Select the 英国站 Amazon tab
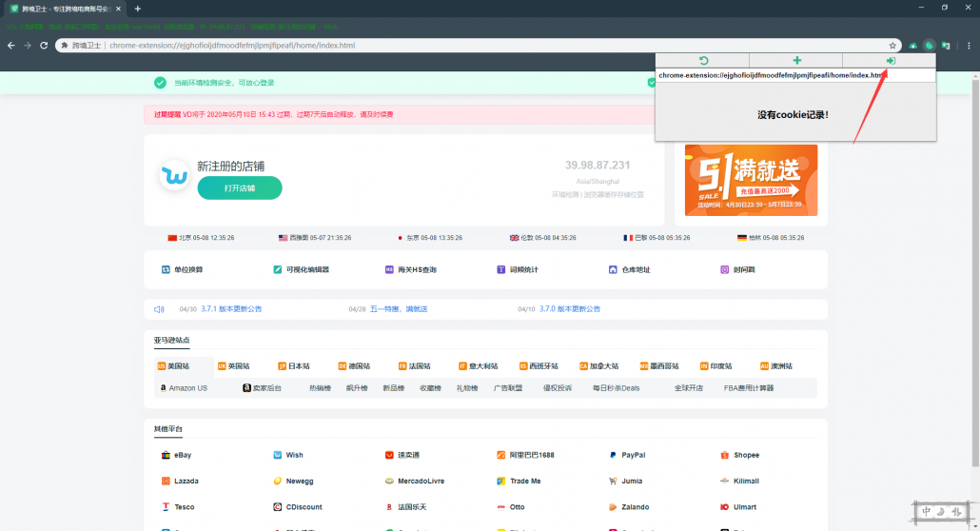The image size is (980, 531). pyautogui.click(x=233, y=365)
